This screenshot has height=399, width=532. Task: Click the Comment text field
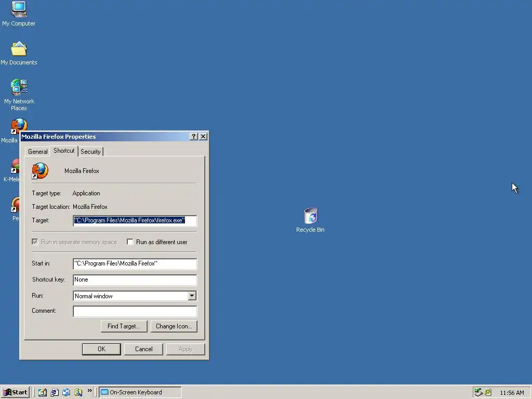[135, 311]
